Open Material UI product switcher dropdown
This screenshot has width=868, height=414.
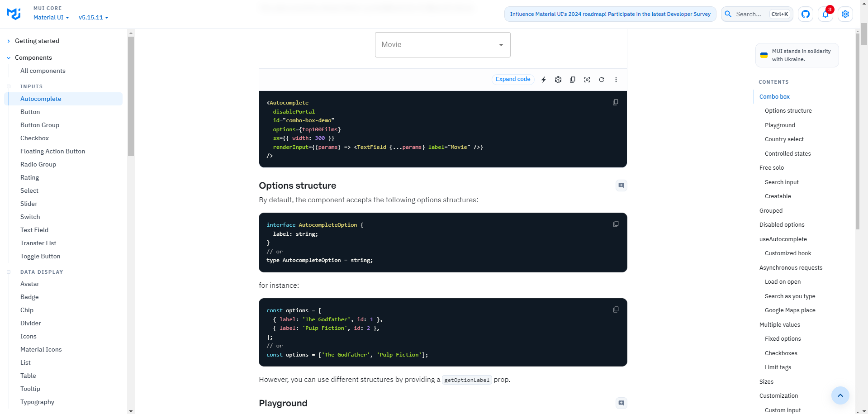[51, 18]
